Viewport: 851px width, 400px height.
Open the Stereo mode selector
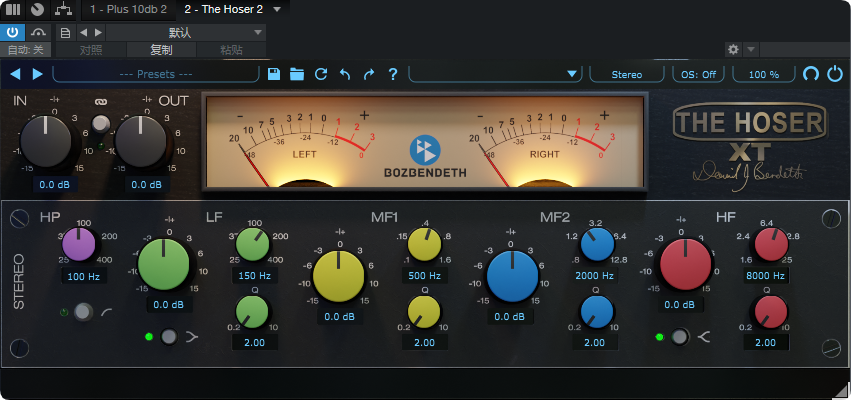pyautogui.click(x=626, y=74)
